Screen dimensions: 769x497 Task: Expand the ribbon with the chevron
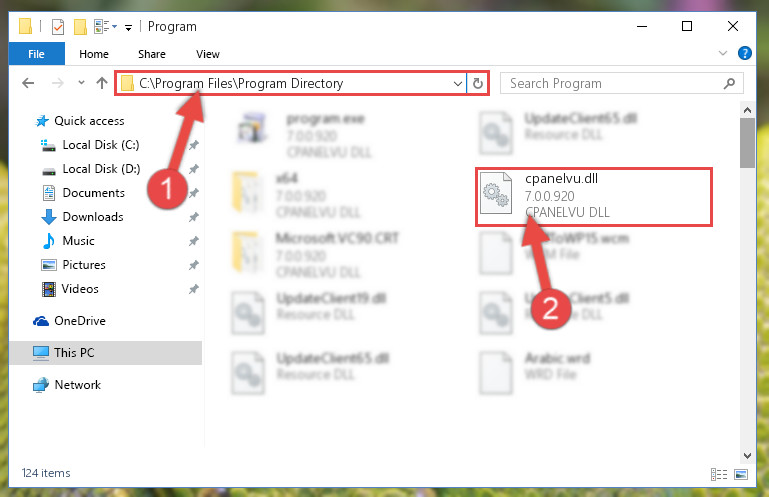(722, 53)
